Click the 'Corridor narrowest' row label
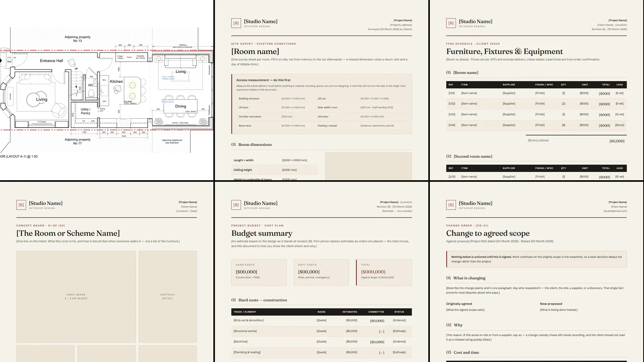644x362 pixels. [250, 117]
